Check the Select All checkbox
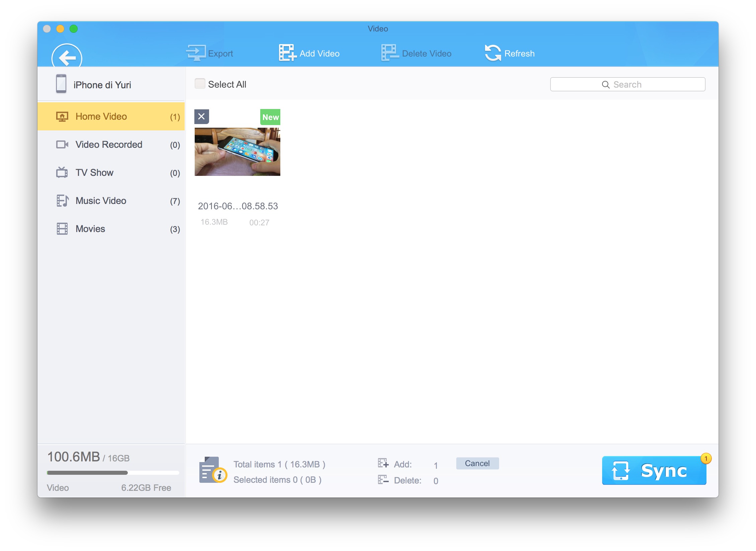756x551 pixels. (200, 84)
